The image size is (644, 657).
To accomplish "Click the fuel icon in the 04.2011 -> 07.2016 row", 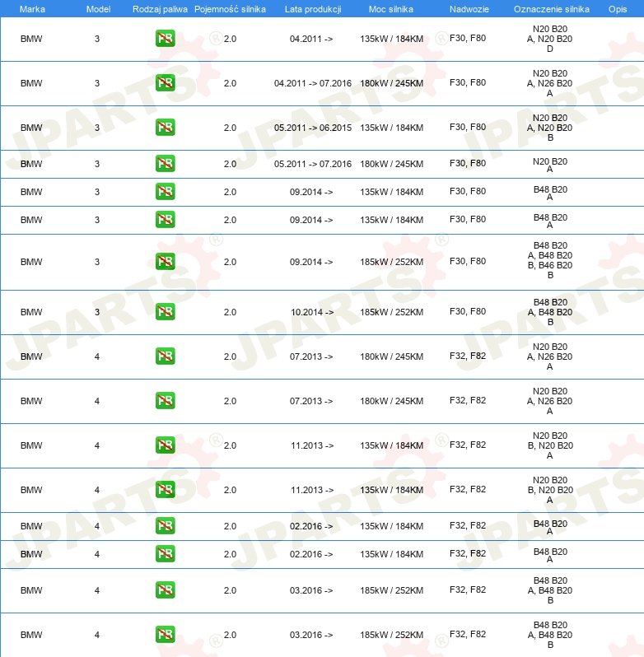I will 165,83.
